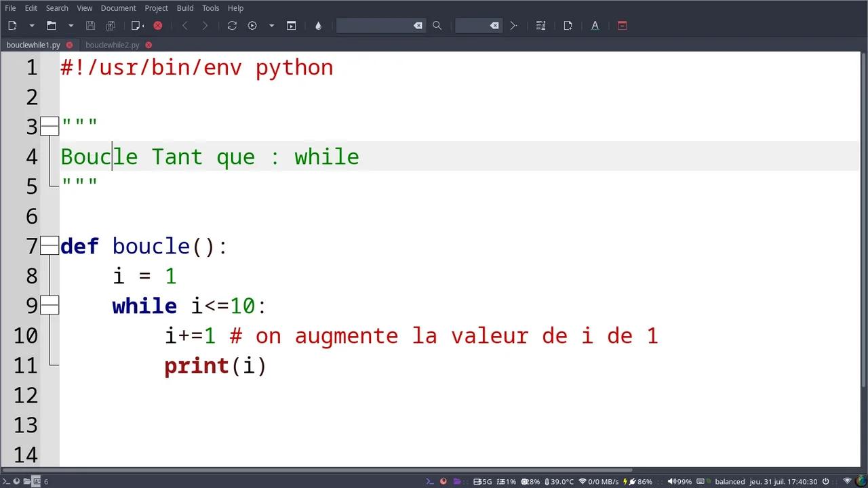868x488 pixels.
Task: Expand the Build options dropdown arrow
Action: pos(271,25)
